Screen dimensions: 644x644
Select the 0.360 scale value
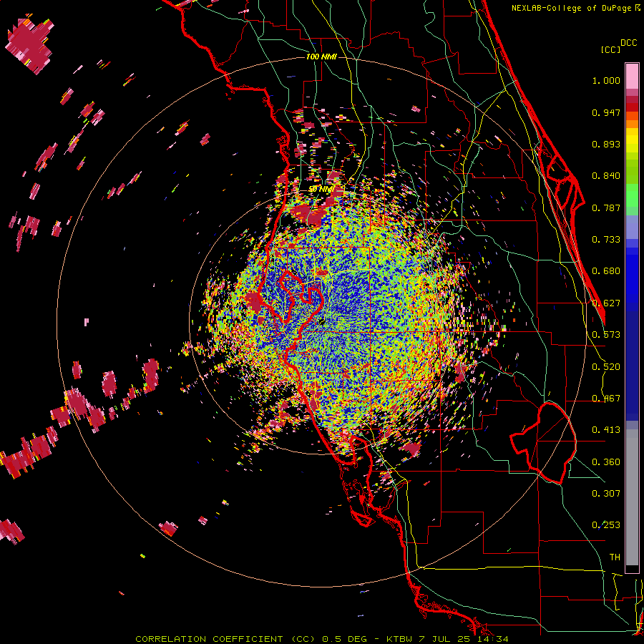606,462
